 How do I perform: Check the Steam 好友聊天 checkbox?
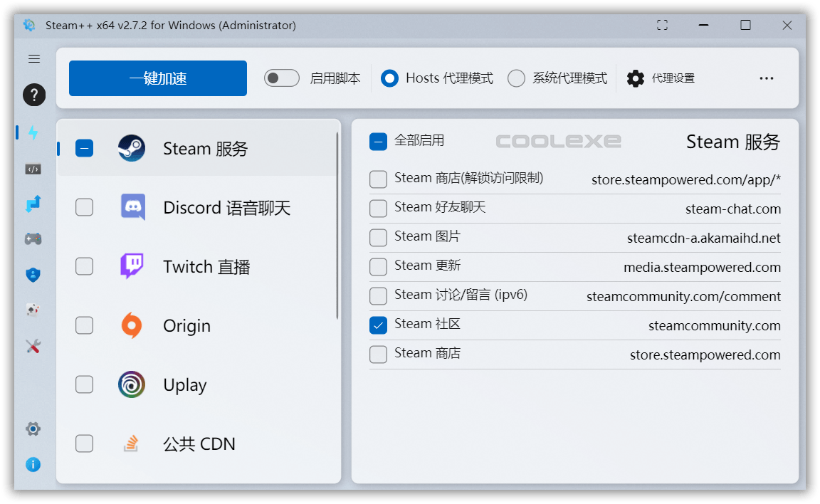[378, 209]
